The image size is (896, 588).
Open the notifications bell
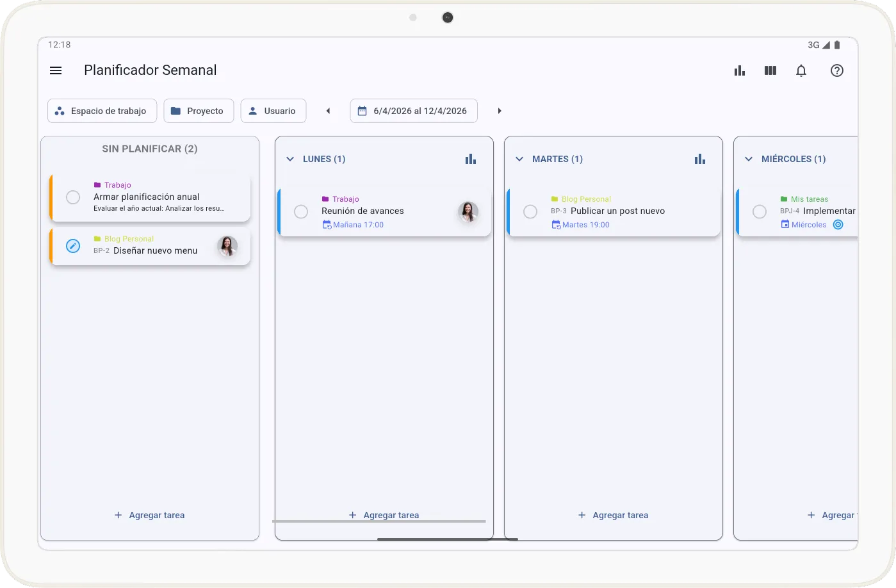point(801,70)
